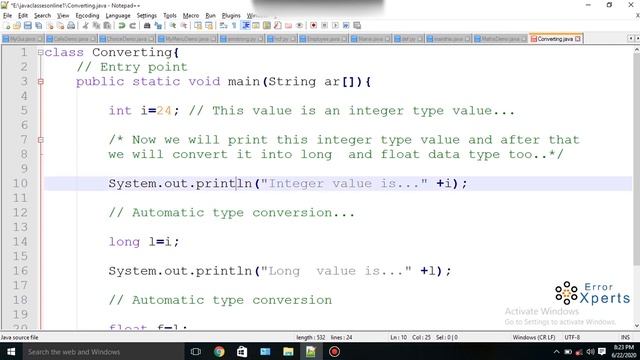Click the editor scrollbar up arrow

[x=637, y=50]
